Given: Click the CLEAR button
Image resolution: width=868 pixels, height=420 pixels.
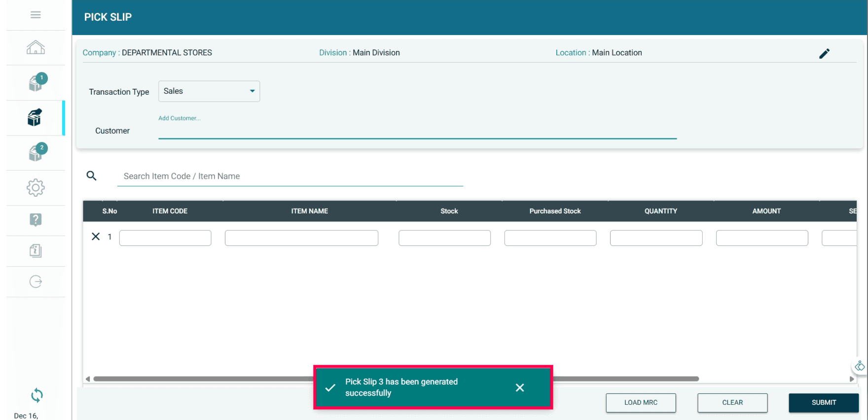Looking at the screenshot, I should coord(732,403).
